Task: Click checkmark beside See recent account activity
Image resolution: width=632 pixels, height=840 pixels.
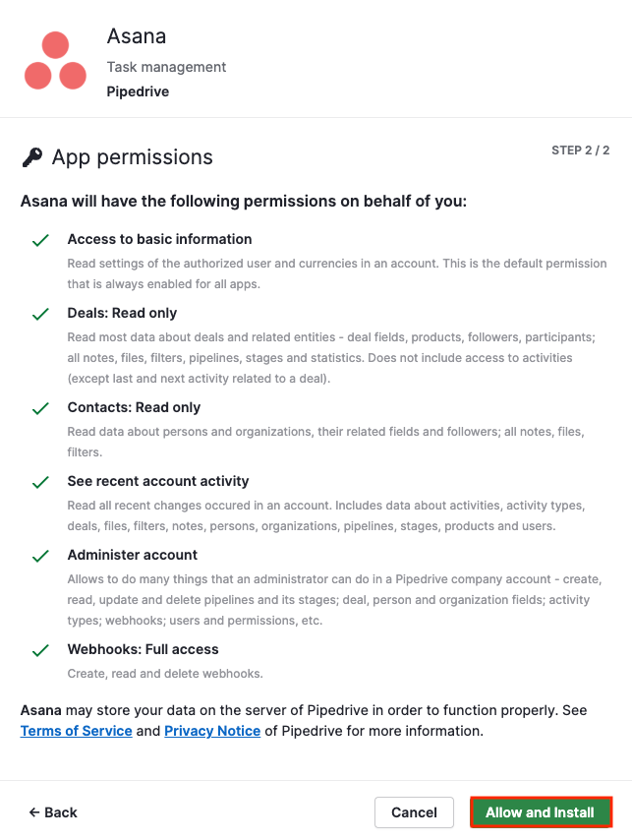Action: point(40,482)
